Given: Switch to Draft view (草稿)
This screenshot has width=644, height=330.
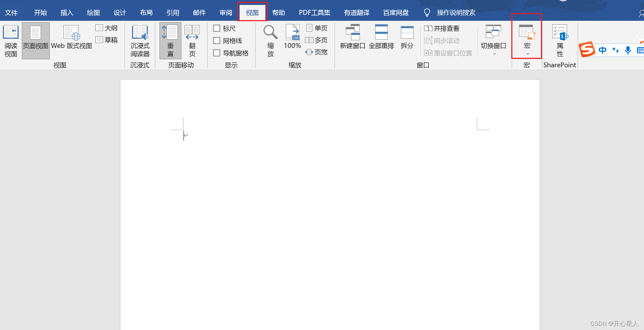Looking at the screenshot, I should (107, 40).
